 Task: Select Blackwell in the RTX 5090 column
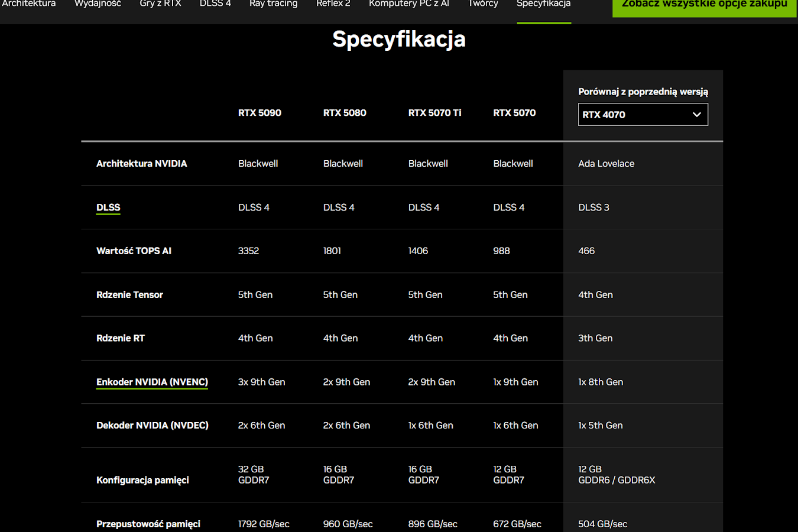pos(258,164)
